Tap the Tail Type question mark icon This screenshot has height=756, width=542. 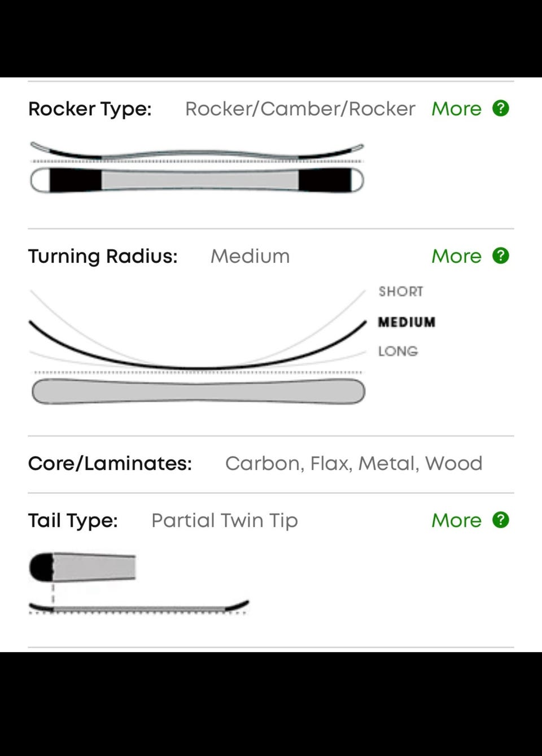click(500, 520)
